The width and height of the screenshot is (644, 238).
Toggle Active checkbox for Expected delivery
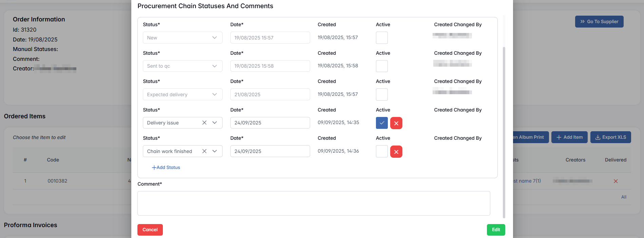point(382,95)
